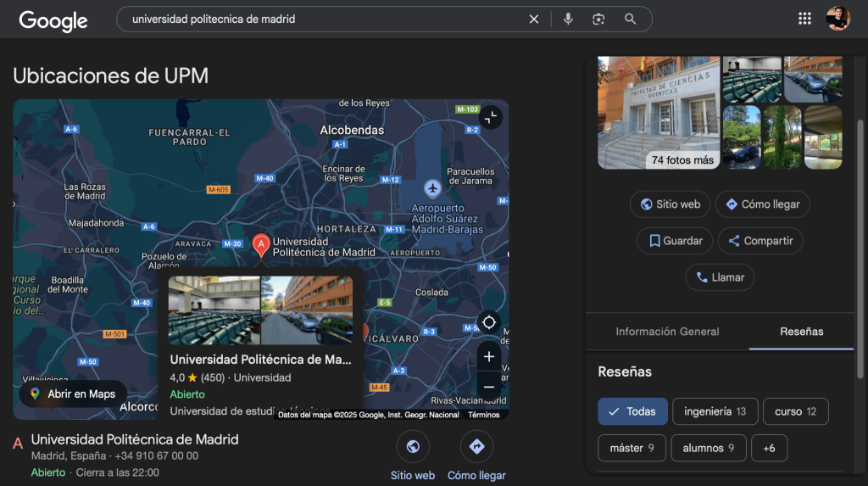Select the Madrid-Barajas airport icon on map
868x486 pixels.
tap(432, 189)
